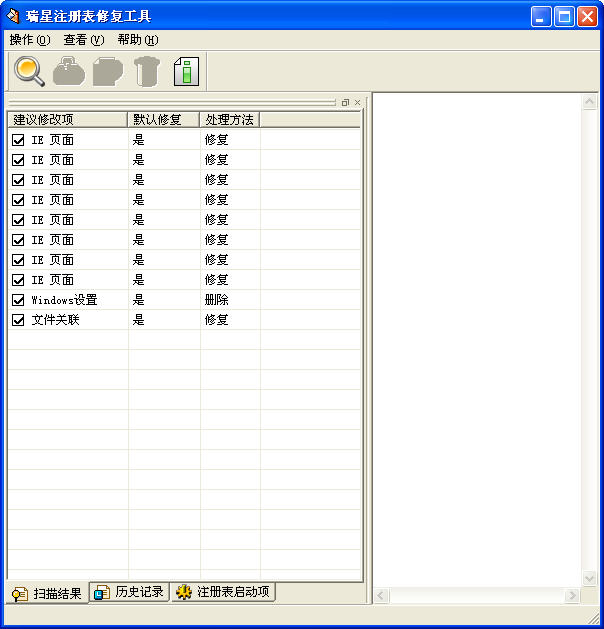The height and width of the screenshot is (629, 604).
Task: Click the greyed-out medical kit repair icon
Action: coord(69,72)
